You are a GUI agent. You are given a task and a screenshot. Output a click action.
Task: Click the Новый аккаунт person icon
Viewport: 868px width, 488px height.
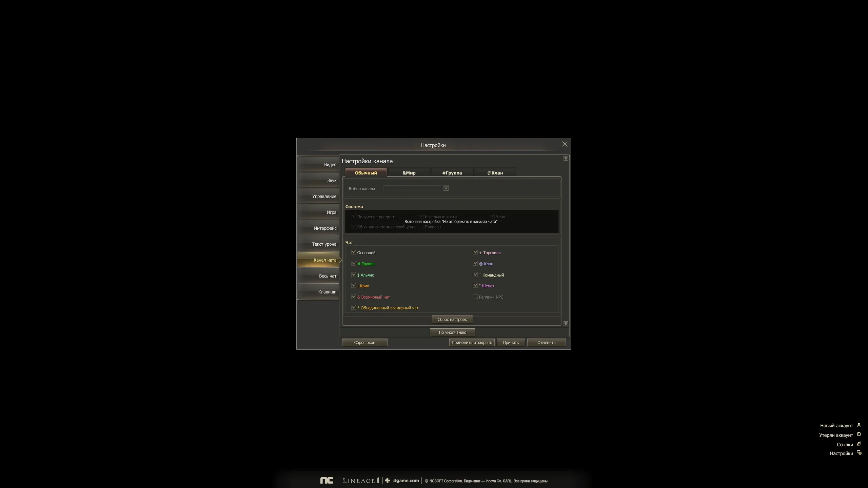click(859, 425)
